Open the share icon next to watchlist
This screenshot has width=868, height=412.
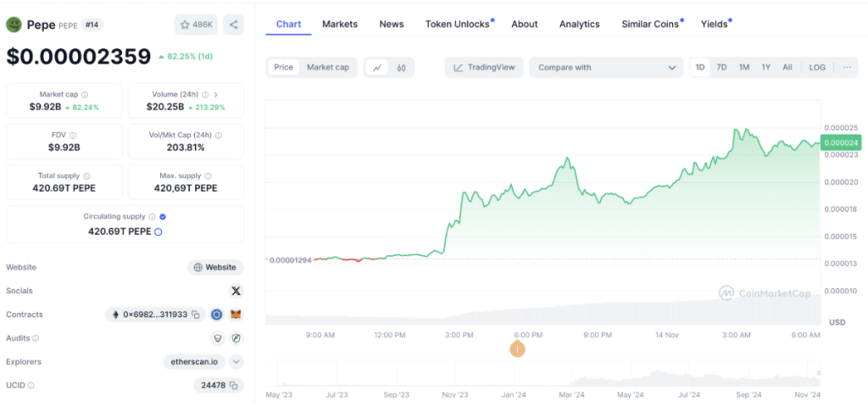pos(234,25)
